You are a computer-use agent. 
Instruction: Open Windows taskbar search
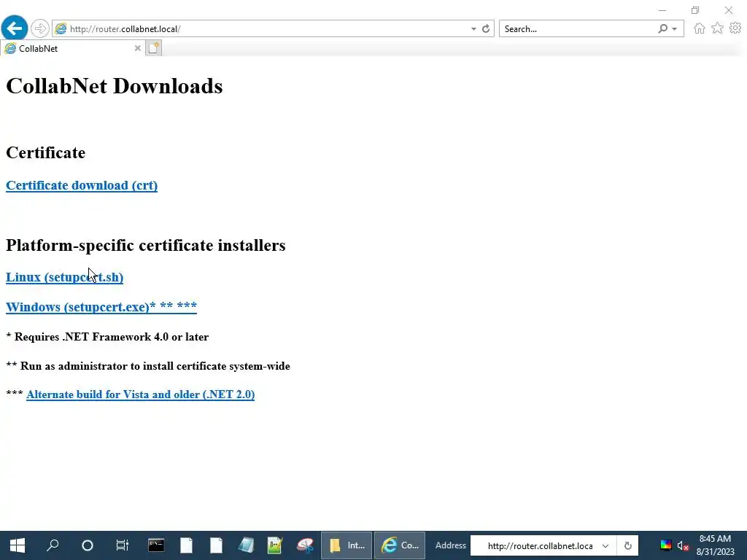53,545
